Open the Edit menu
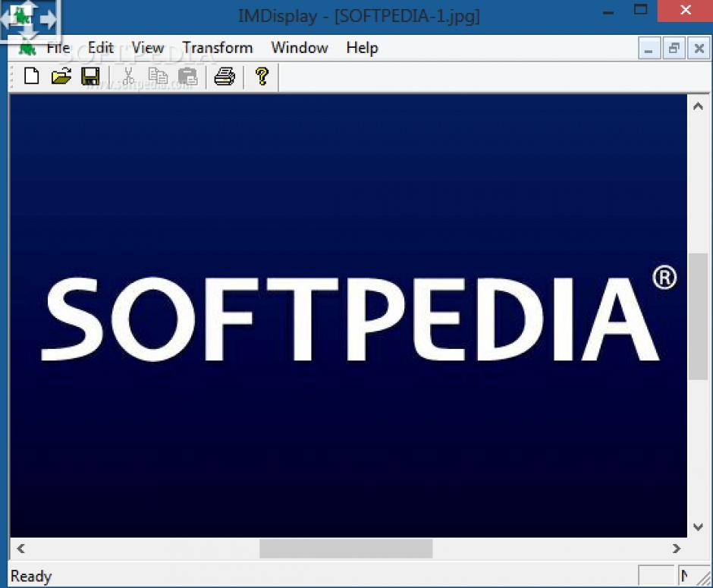Viewport: 713px width, 588px height. point(100,48)
